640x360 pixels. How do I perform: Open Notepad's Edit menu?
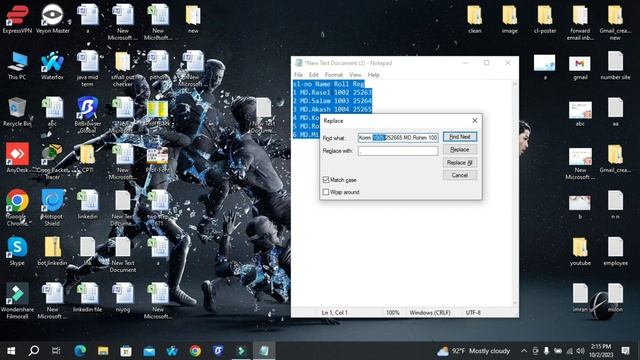[x=313, y=75]
